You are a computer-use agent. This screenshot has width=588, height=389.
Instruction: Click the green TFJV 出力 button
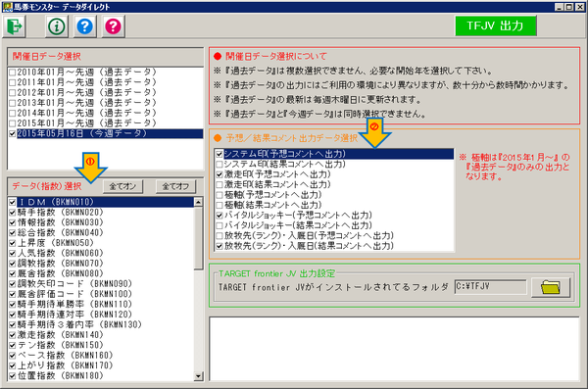coord(495,25)
